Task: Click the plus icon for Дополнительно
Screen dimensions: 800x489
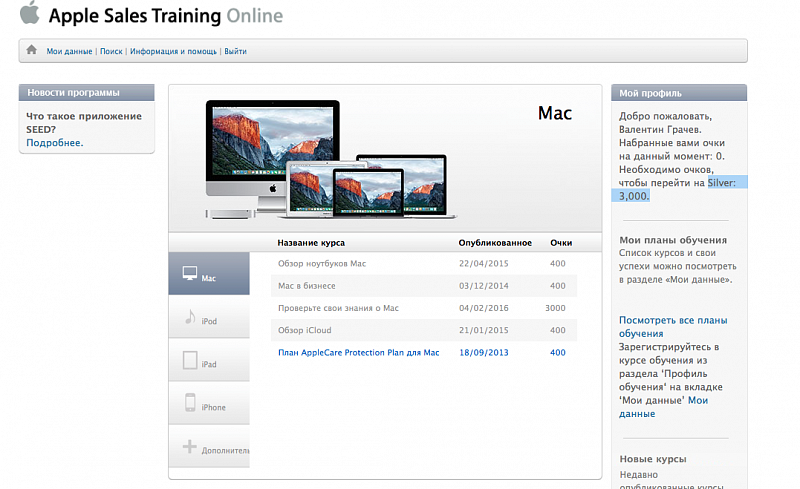Action: pyautogui.click(x=189, y=446)
